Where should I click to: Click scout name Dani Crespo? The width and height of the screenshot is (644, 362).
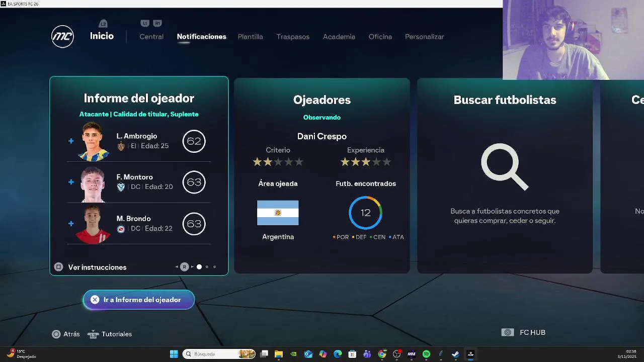pyautogui.click(x=322, y=136)
